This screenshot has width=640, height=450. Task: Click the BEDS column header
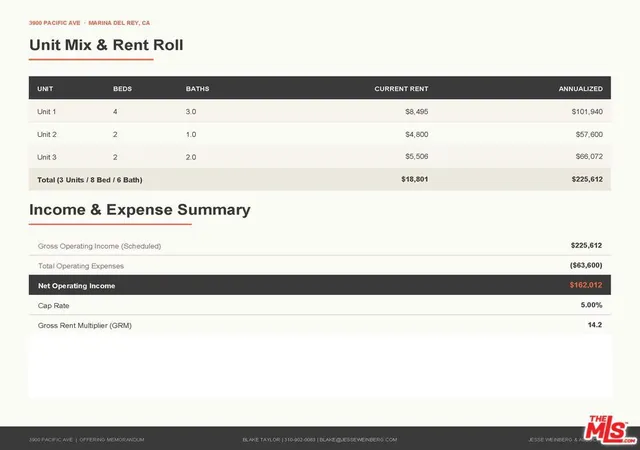pyautogui.click(x=122, y=89)
